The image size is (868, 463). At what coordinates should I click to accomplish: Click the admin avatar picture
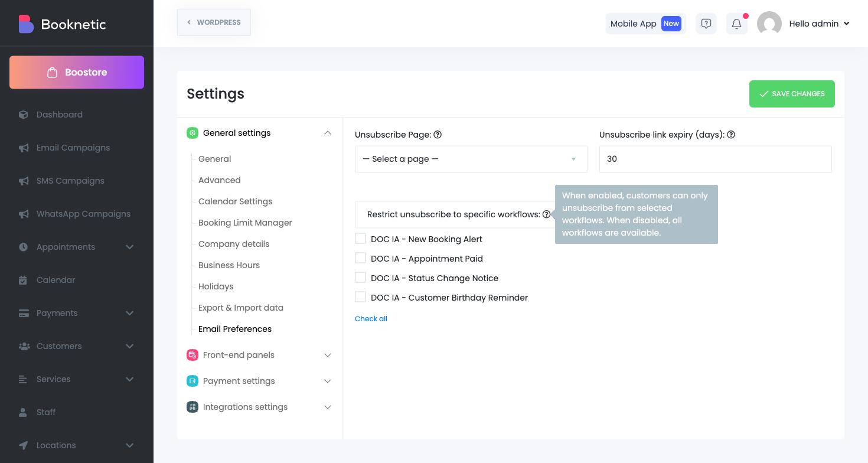click(x=769, y=24)
